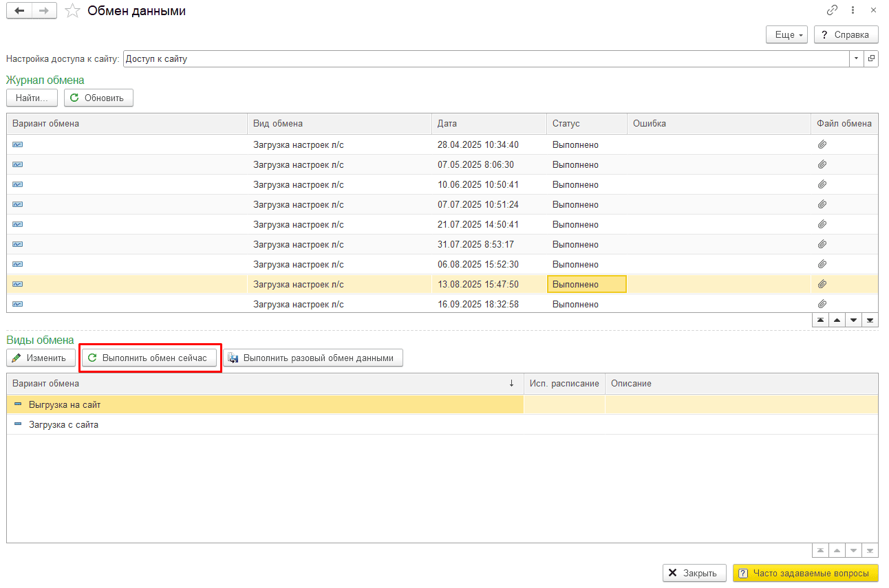Select the Выгрузка на сайт exchange variant
889x588 pixels.
tap(65, 404)
